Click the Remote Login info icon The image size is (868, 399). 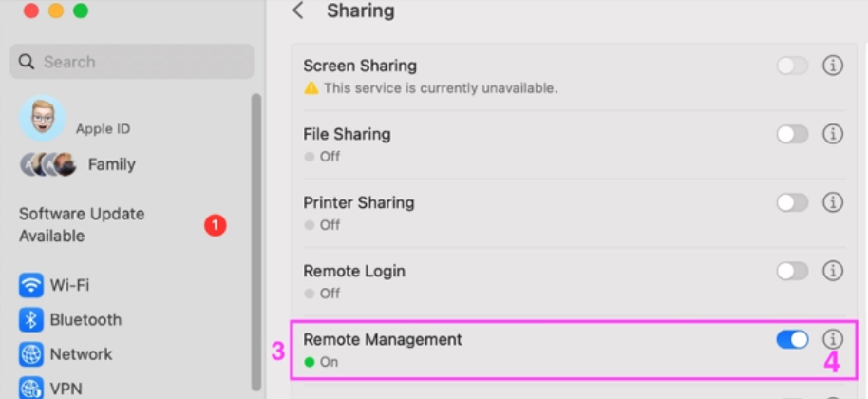[x=833, y=271]
